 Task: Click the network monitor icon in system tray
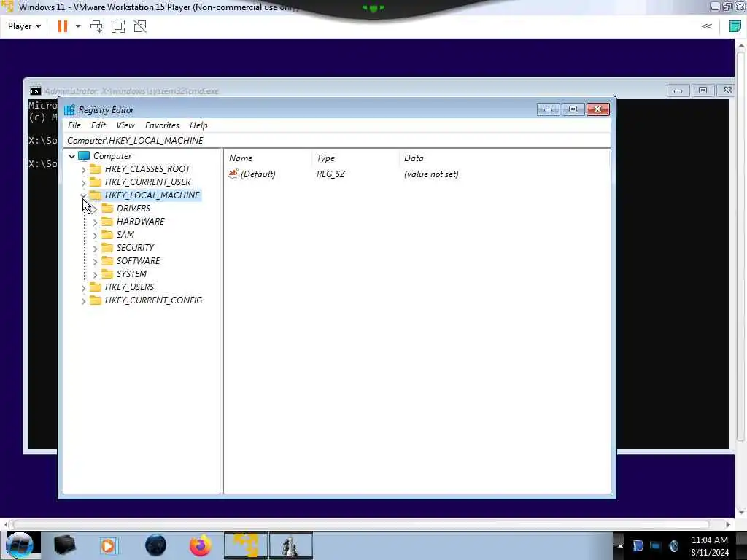click(x=656, y=545)
